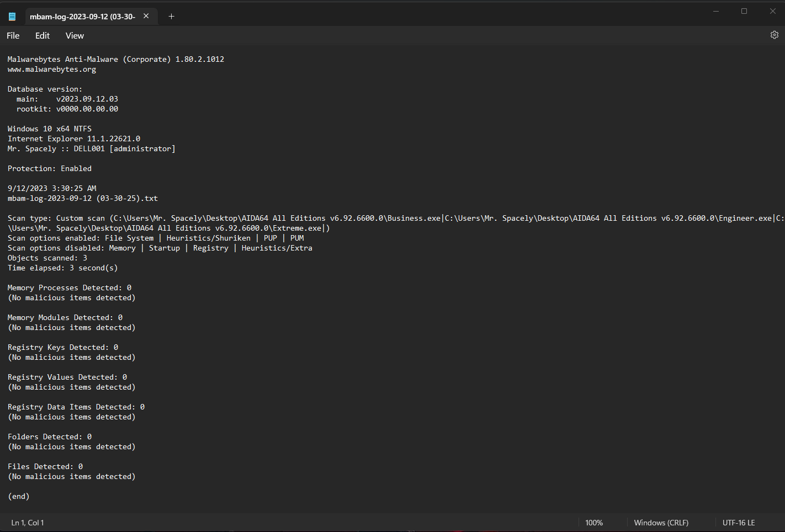785x532 pixels.
Task: Close the Notepad window
Action: tap(773, 11)
